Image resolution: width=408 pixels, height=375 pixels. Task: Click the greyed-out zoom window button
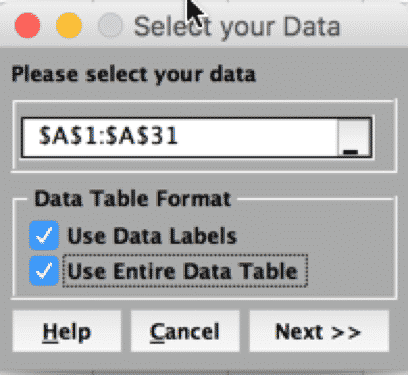point(110,25)
